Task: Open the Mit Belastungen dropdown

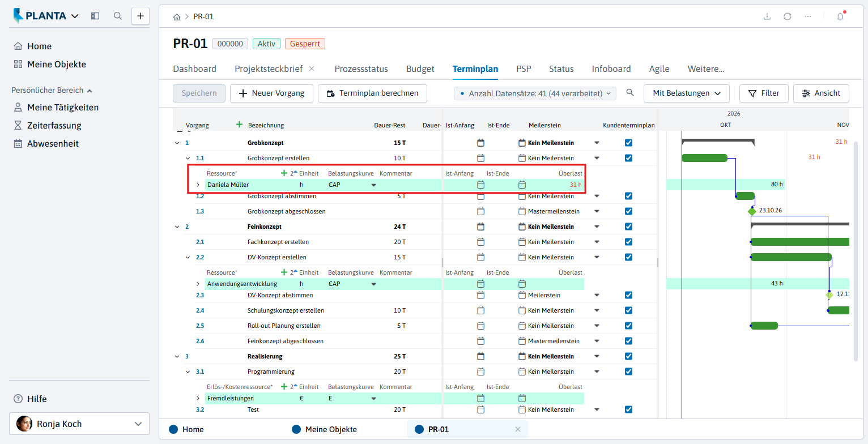Action: [x=687, y=93]
